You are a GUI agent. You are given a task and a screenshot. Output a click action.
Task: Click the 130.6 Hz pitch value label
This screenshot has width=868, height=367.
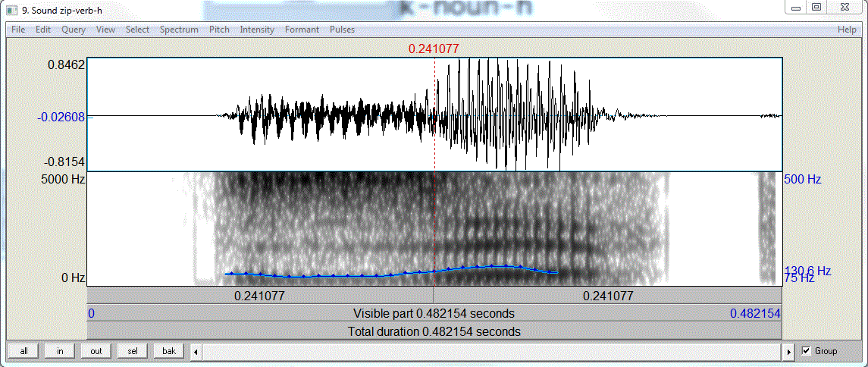[807, 271]
